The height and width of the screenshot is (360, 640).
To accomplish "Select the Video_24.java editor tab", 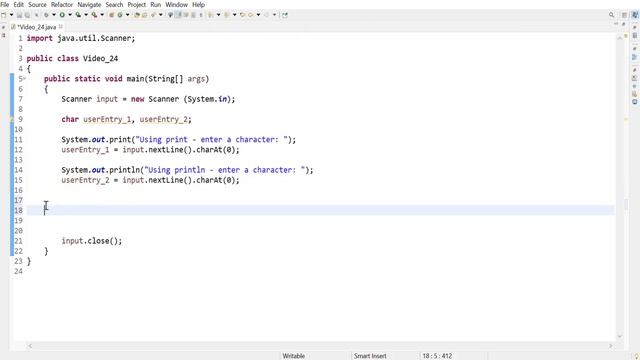I will [36, 27].
